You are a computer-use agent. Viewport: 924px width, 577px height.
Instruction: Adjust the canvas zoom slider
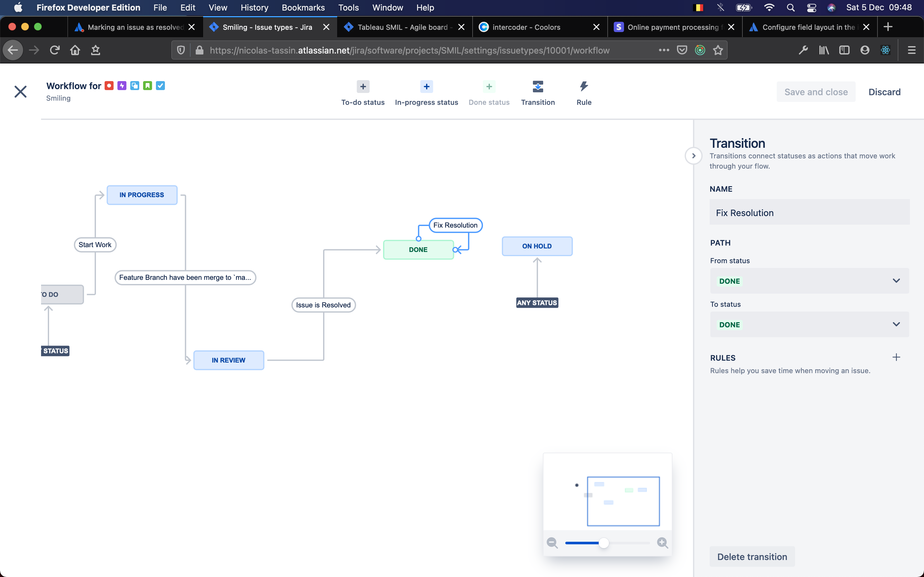pos(603,543)
